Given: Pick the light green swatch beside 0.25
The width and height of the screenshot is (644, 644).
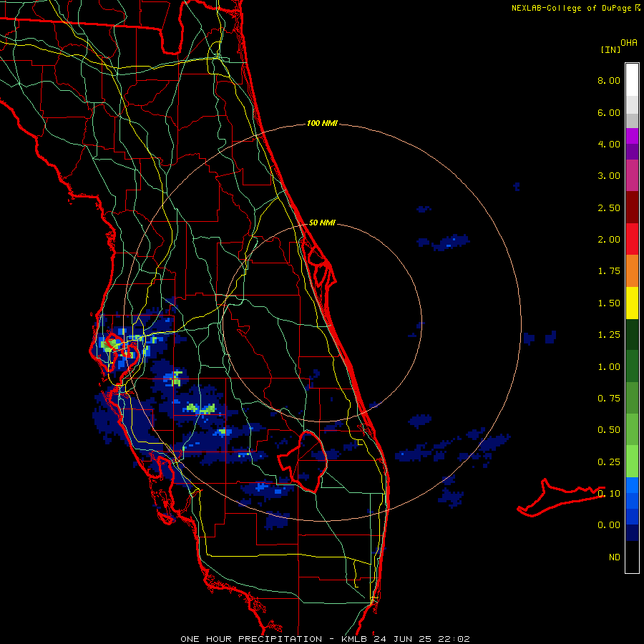Looking at the screenshot, I should pos(632,462).
